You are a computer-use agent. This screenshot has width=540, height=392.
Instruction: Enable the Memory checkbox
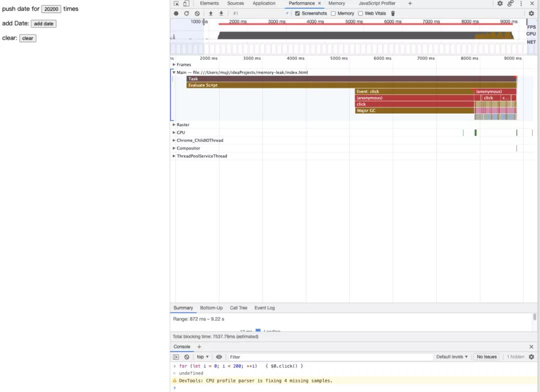[333, 13]
